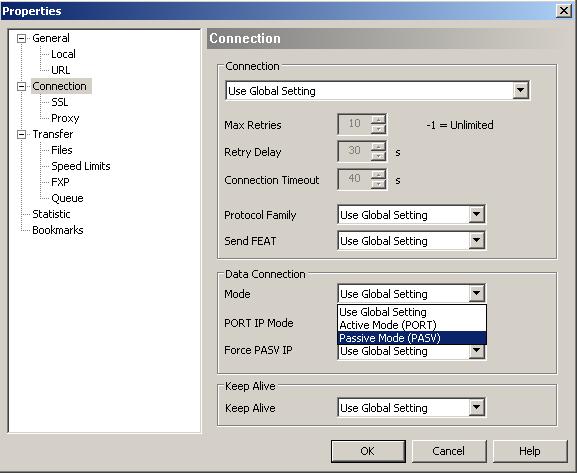
Task: Select Proxy in the settings tree
Action: (x=65, y=118)
